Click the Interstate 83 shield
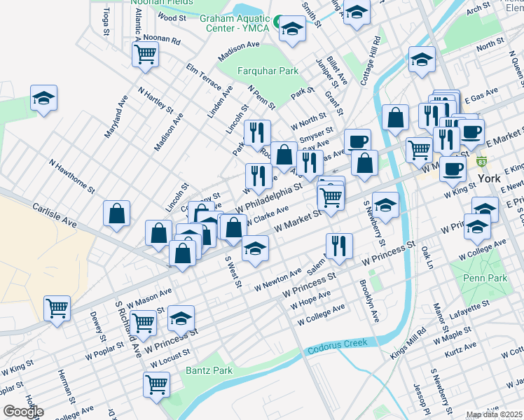The height and width of the screenshot is (420, 524). click(481, 162)
